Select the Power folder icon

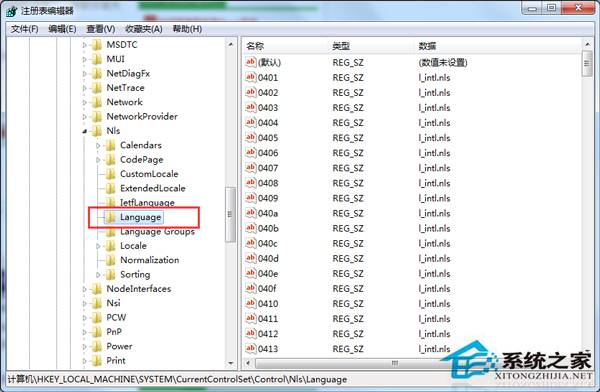97,346
